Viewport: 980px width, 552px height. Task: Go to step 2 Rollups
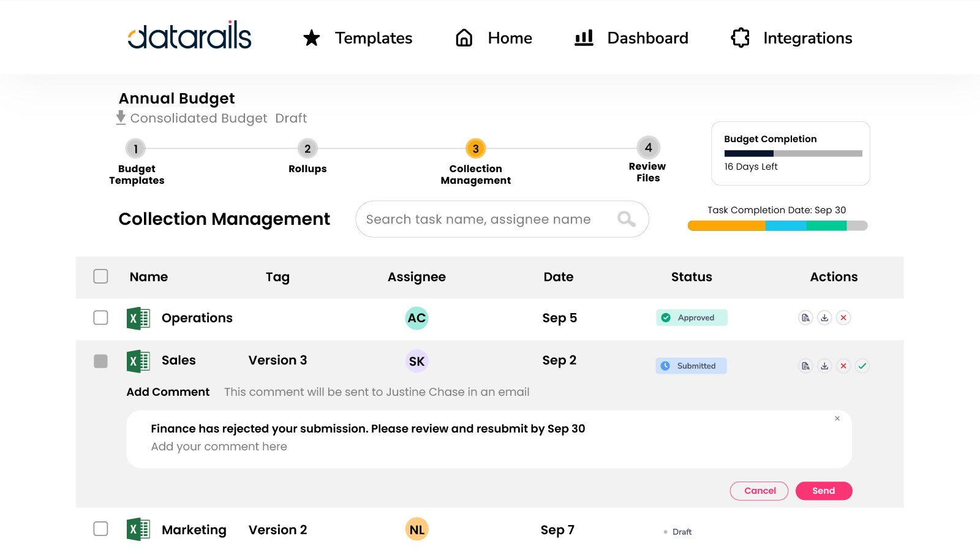[307, 148]
